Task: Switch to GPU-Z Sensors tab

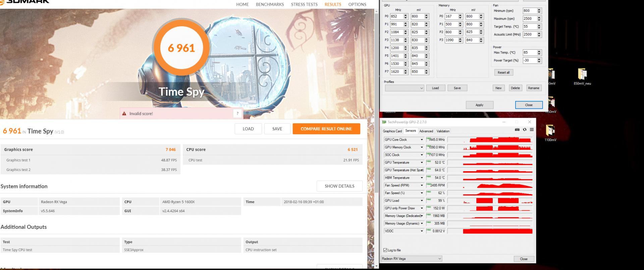Action: [x=411, y=131]
